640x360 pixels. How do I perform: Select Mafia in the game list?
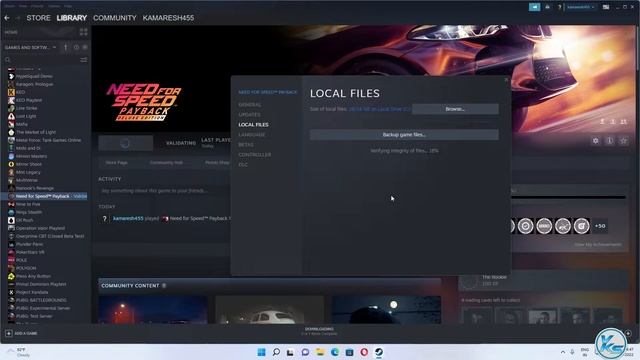(22, 124)
